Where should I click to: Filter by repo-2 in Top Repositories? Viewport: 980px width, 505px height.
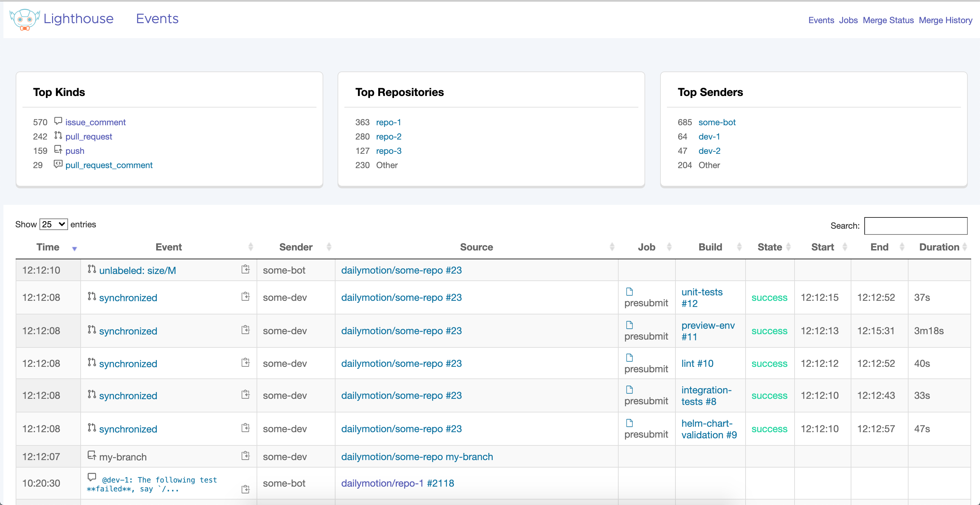(x=388, y=136)
